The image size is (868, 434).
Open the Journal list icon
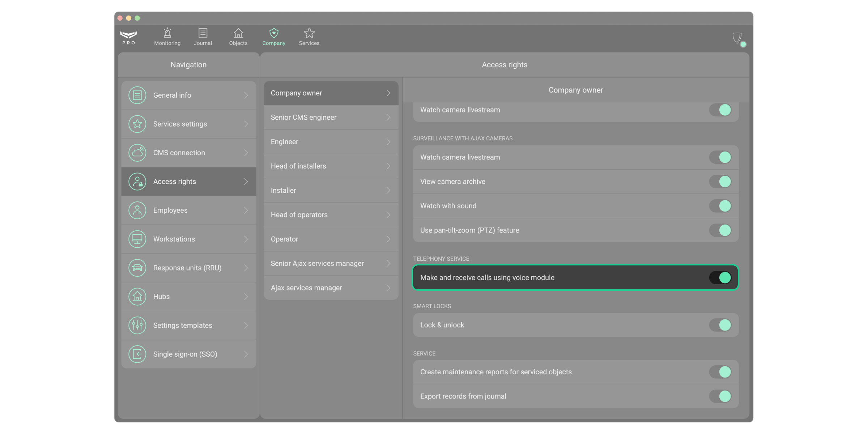(x=203, y=33)
